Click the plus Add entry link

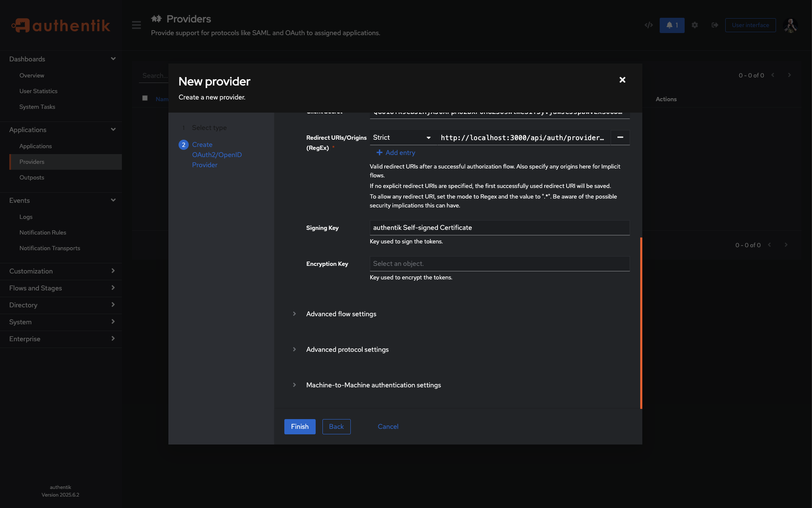396,152
